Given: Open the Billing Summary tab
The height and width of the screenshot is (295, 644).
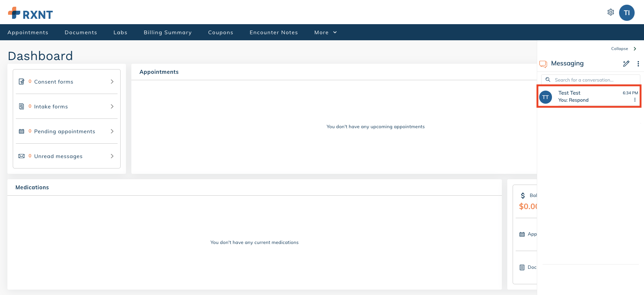Looking at the screenshot, I should click(168, 33).
